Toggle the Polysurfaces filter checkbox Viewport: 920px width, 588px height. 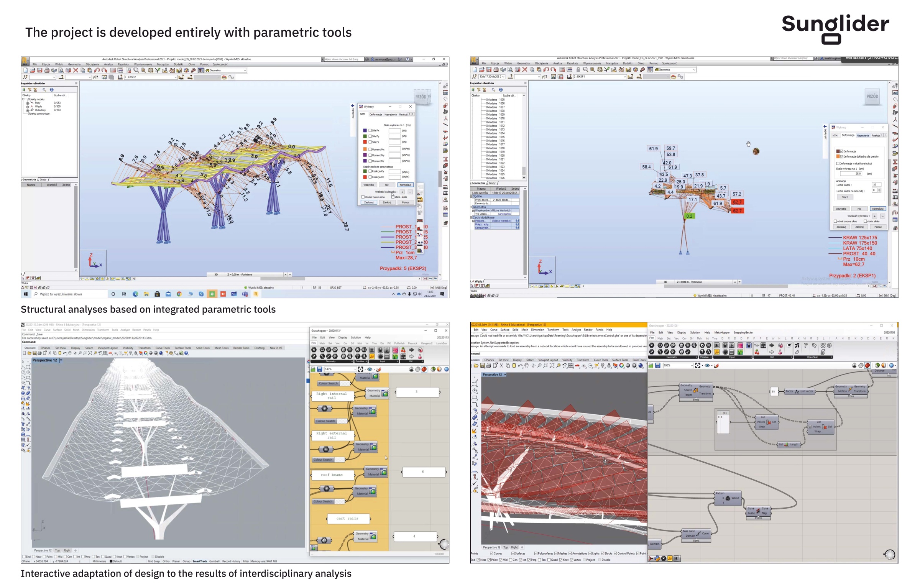pyautogui.click(x=536, y=554)
